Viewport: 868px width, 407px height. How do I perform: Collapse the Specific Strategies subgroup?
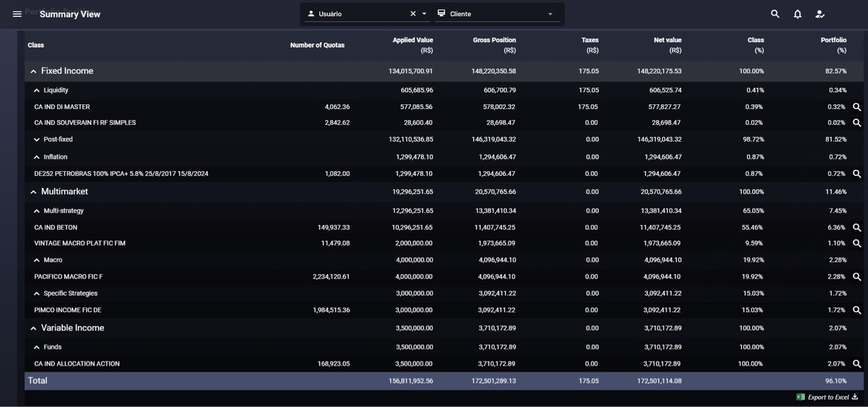coord(37,294)
